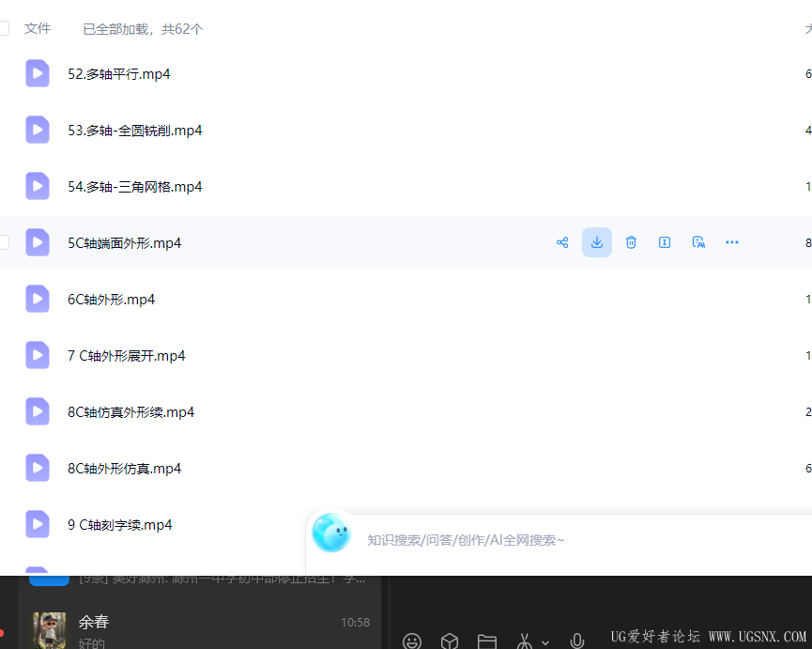The image size is (812, 649).
Task: Open the folder icon in chat toolbar
Action: pyautogui.click(x=487, y=641)
